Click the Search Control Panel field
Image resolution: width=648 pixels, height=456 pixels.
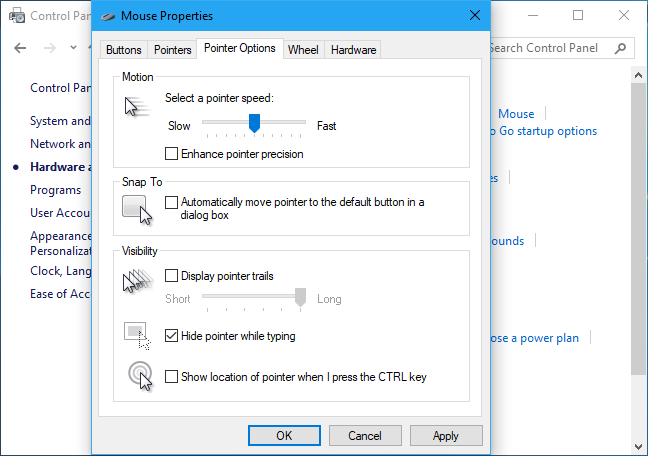(x=555, y=48)
